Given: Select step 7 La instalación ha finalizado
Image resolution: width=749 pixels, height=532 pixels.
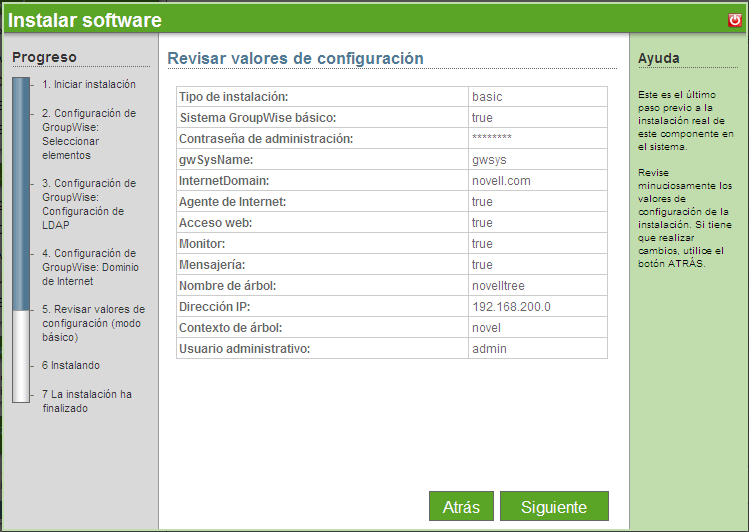Looking at the screenshot, I should click(86, 401).
